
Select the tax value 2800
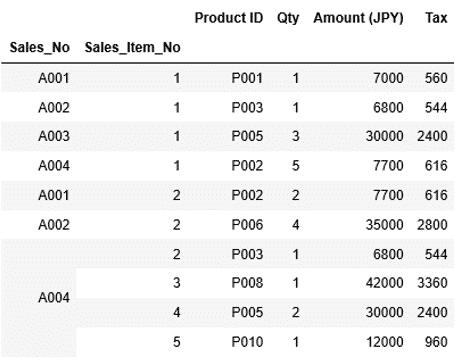(x=432, y=225)
